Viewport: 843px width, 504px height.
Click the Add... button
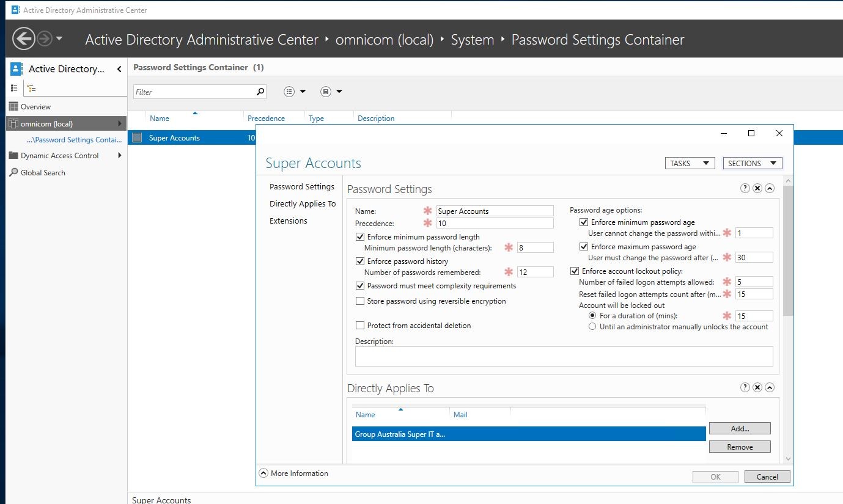point(740,429)
